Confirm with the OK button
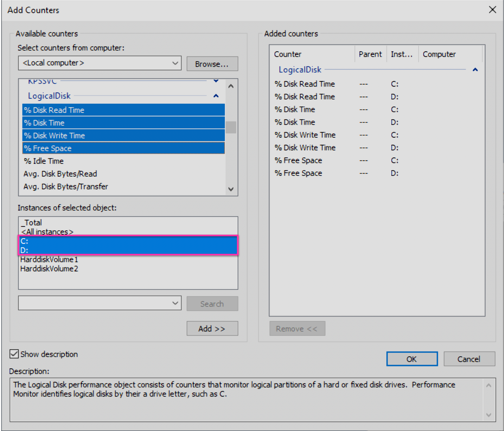Viewport: 504px width, 431px height. click(412, 359)
